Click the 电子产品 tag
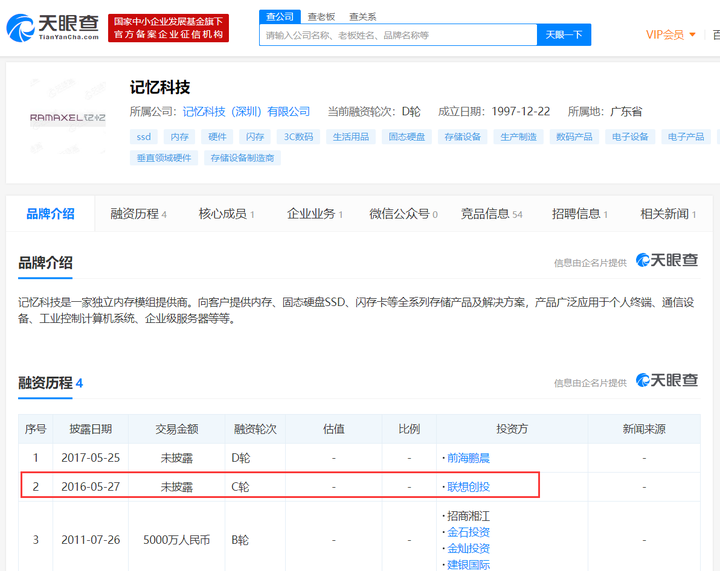The height and width of the screenshot is (571, 720). (686, 137)
